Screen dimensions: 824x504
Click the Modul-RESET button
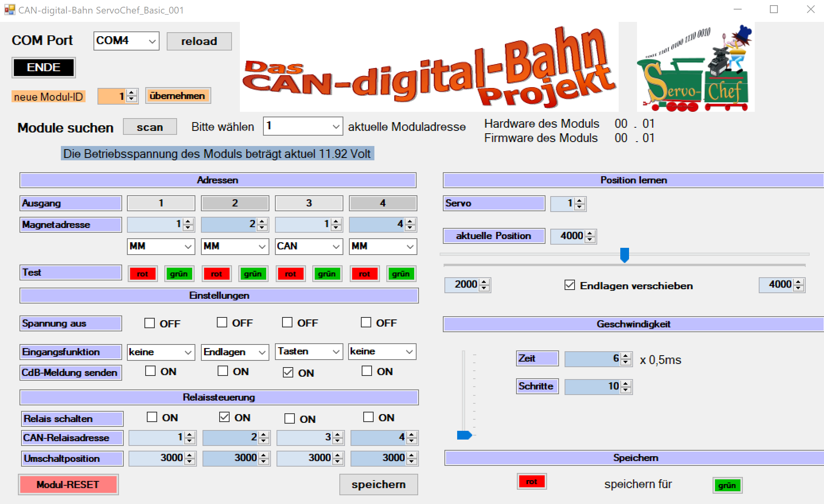(x=68, y=485)
